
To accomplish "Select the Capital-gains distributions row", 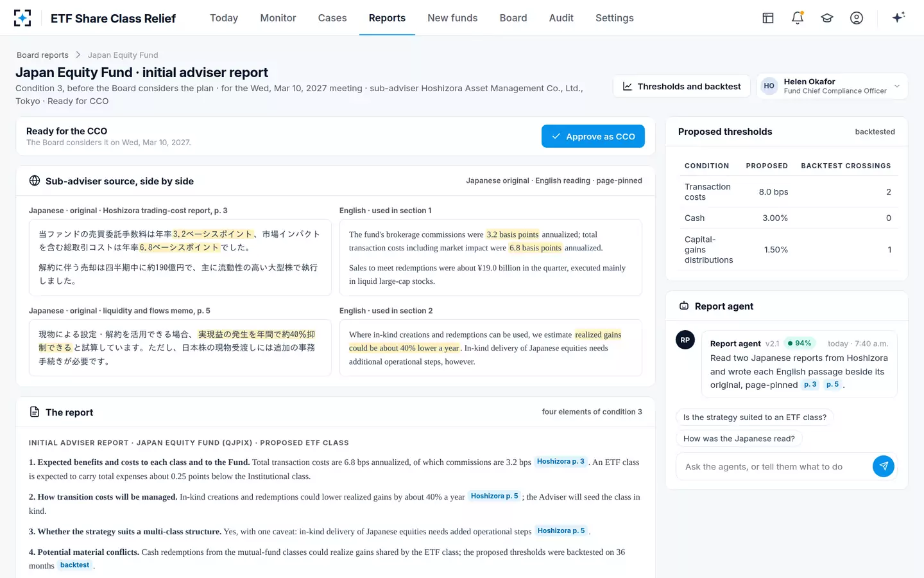I will (789, 250).
